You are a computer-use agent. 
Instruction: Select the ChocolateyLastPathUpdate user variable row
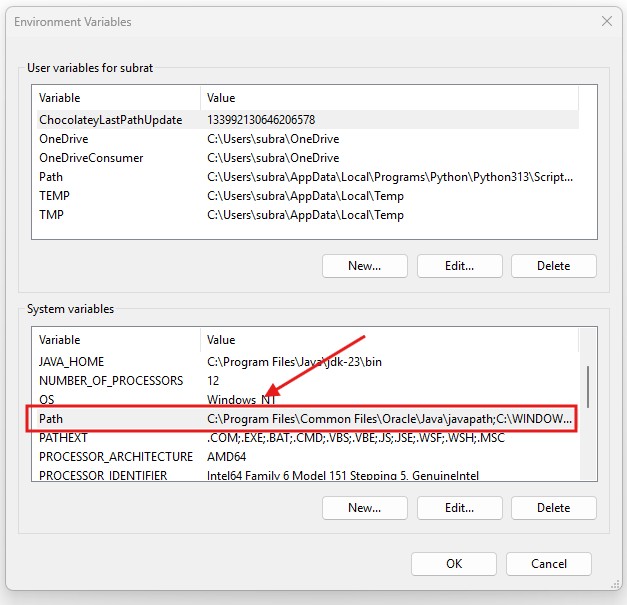(110, 120)
